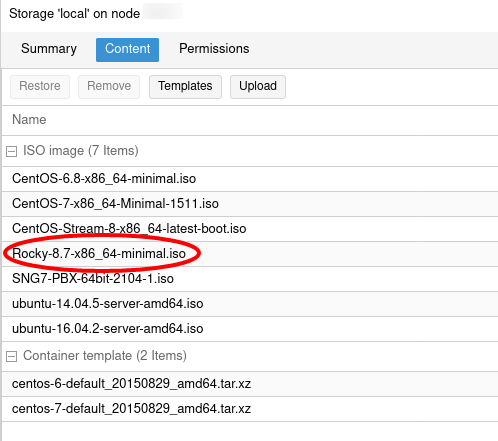Screen dimensions: 498x441
Task: Select ubuntu-14.04.5-server-amd64.iso
Action: (250, 304)
